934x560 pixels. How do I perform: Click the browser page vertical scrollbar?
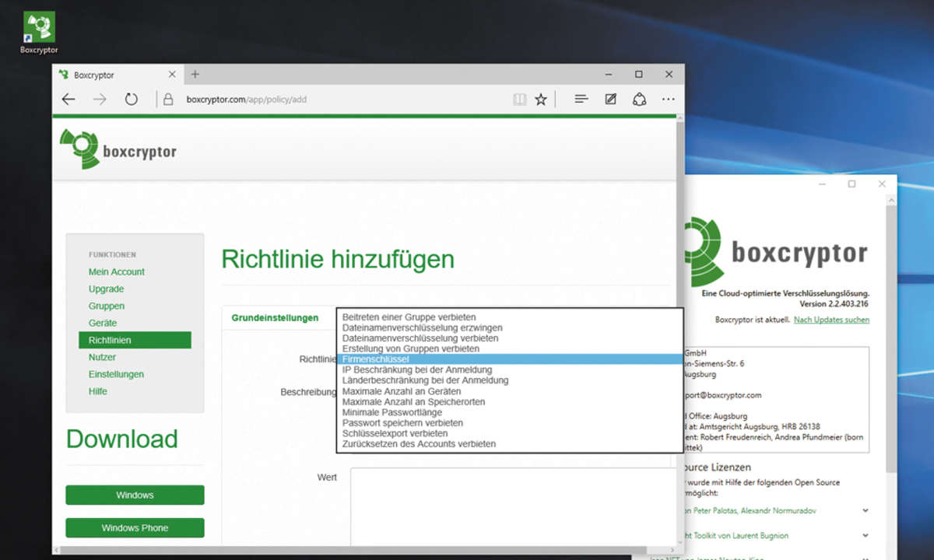point(679,331)
